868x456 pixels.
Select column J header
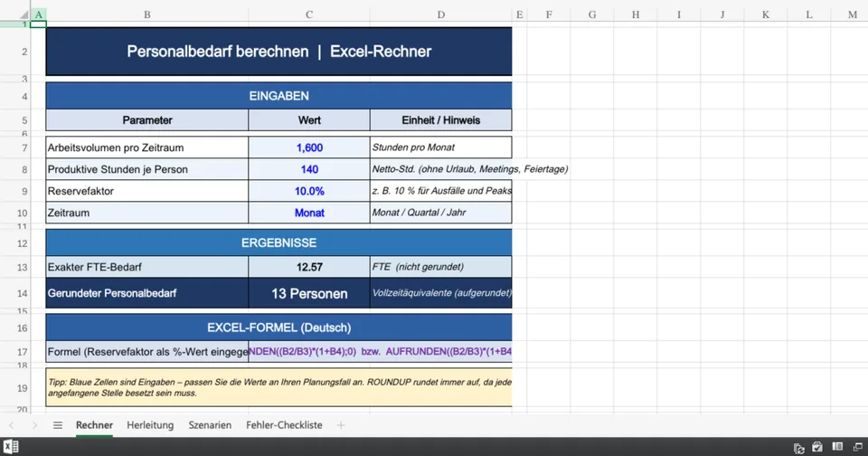[x=722, y=15]
